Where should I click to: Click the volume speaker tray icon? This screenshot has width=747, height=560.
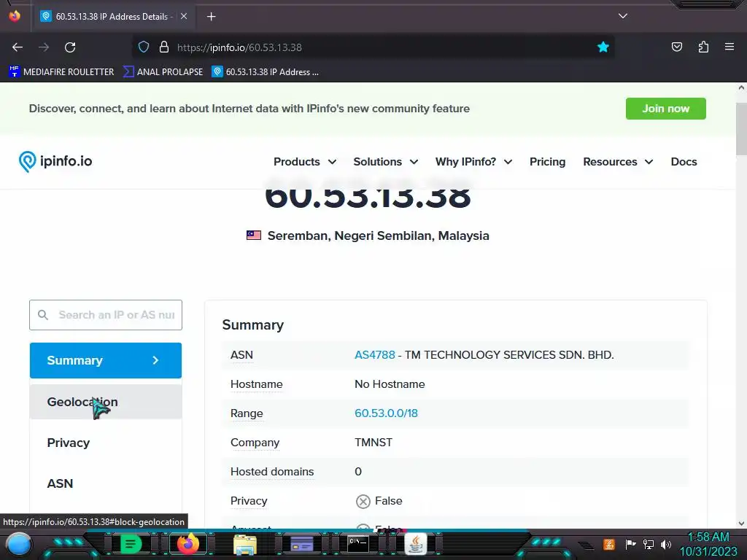coord(666,544)
